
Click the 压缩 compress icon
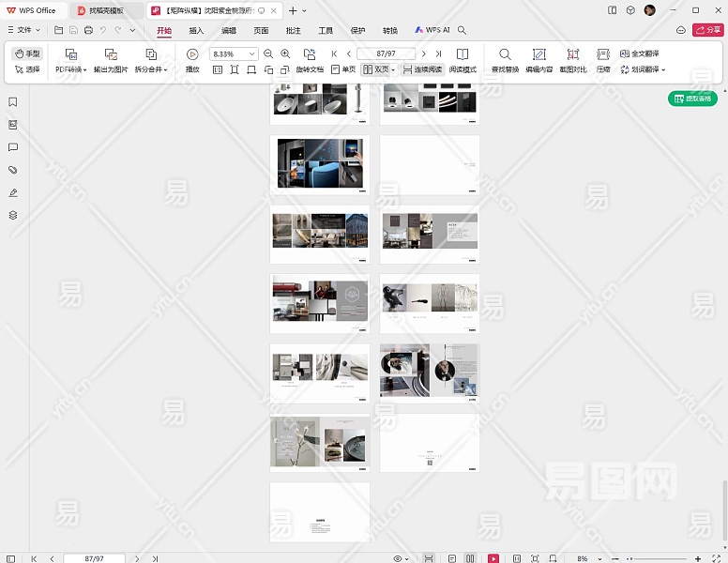click(603, 54)
